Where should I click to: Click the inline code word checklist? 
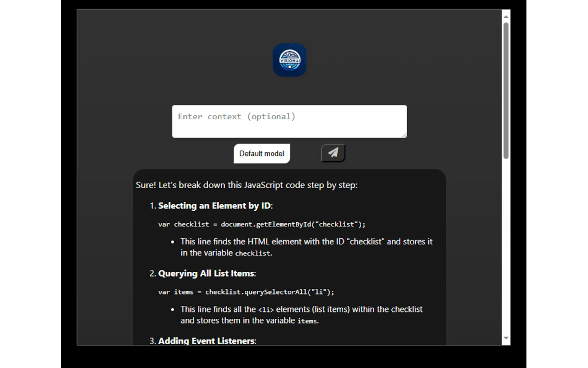[x=253, y=253]
